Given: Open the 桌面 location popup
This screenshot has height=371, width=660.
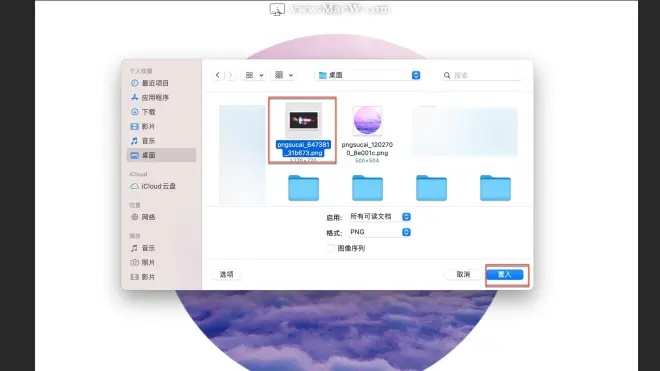Looking at the screenshot, I should coord(369,75).
